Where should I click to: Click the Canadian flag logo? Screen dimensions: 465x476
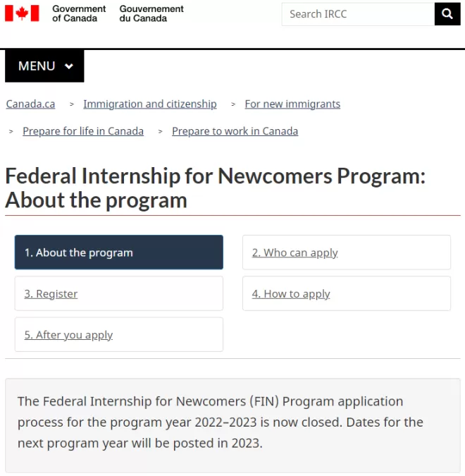tap(22, 13)
